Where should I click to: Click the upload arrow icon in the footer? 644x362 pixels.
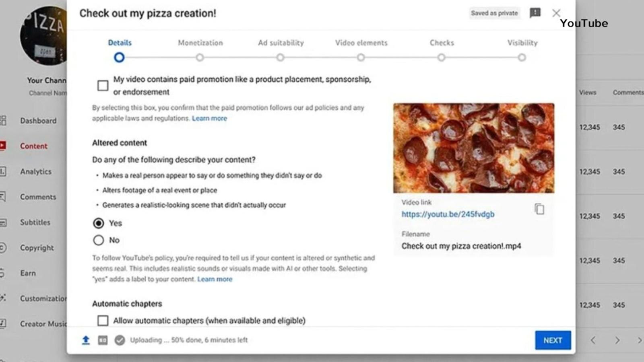pyautogui.click(x=86, y=340)
